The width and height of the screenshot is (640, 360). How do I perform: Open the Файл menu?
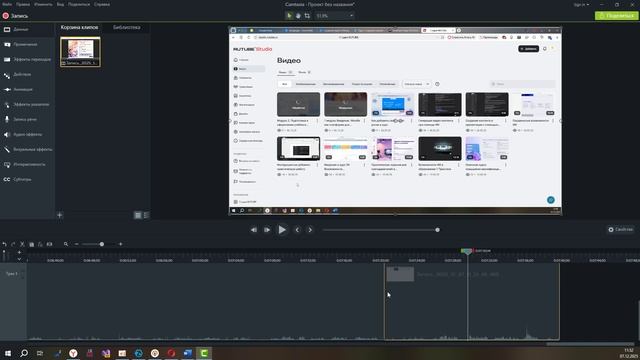[x=7, y=4]
